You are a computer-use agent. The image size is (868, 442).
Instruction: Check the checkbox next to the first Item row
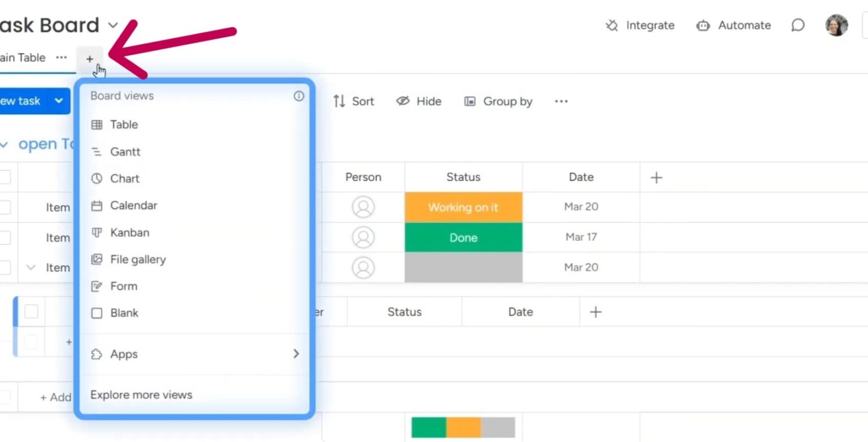coord(5,207)
